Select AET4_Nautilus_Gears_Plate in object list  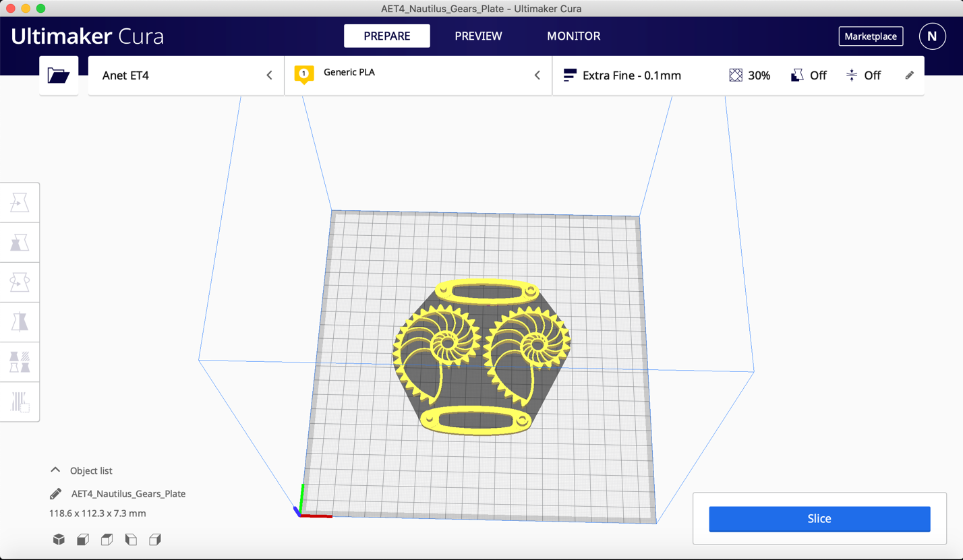128,494
